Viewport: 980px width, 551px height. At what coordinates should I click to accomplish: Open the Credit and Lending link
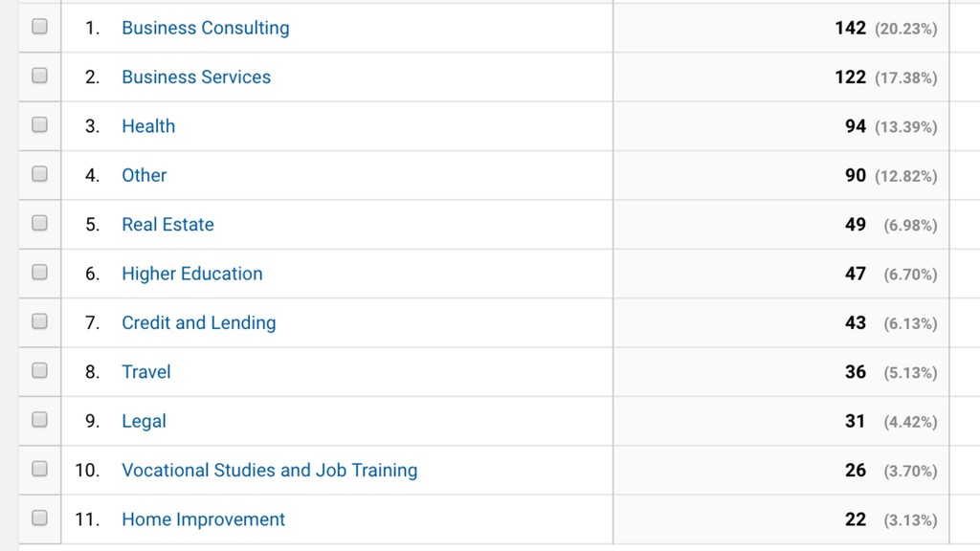pyautogui.click(x=199, y=323)
